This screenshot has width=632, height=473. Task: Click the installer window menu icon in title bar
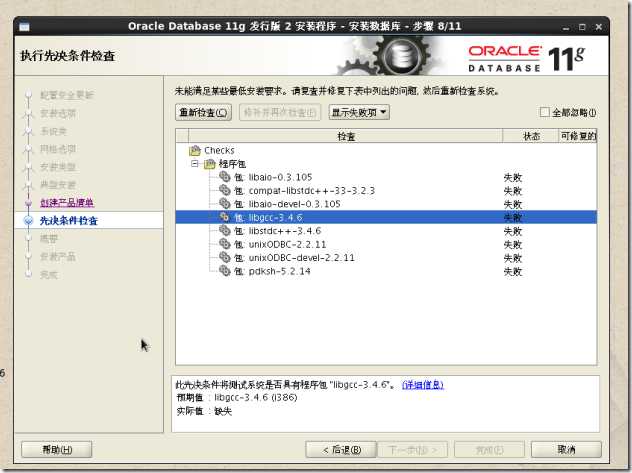pos(24,27)
